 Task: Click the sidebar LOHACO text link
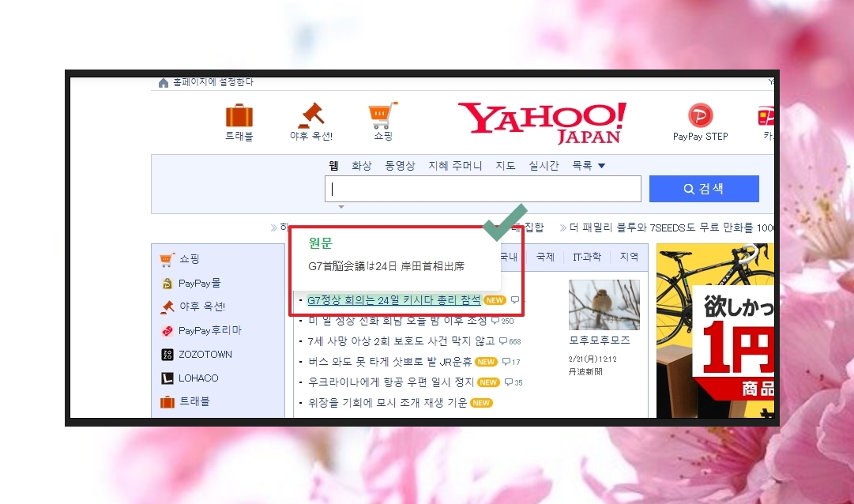198,378
